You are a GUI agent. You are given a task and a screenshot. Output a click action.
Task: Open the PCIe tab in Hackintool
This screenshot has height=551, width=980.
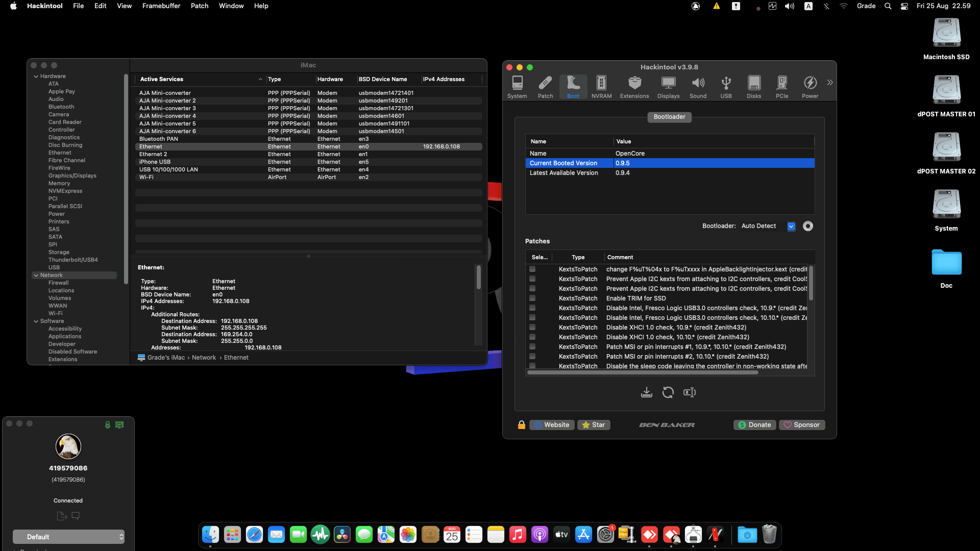782,87
